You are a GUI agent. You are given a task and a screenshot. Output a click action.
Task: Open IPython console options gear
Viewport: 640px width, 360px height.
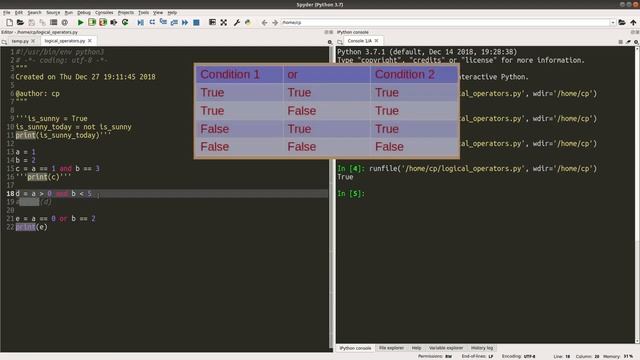point(636,42)
